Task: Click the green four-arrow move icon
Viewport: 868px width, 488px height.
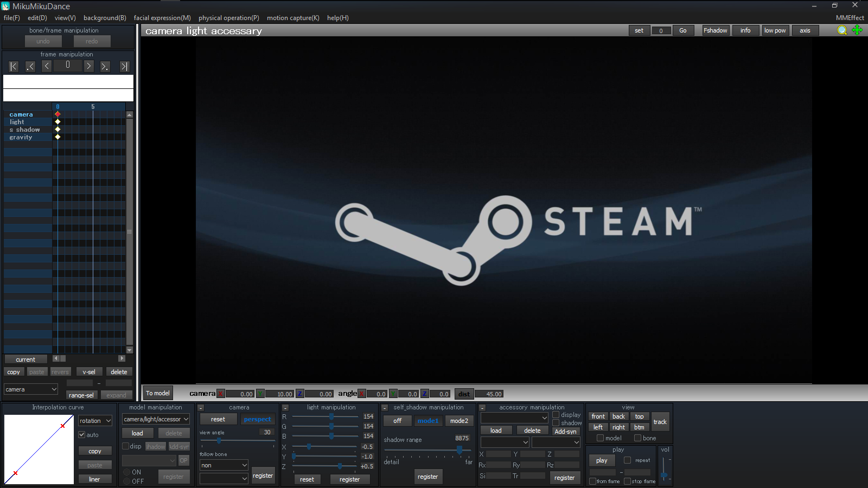Action: 857,30
